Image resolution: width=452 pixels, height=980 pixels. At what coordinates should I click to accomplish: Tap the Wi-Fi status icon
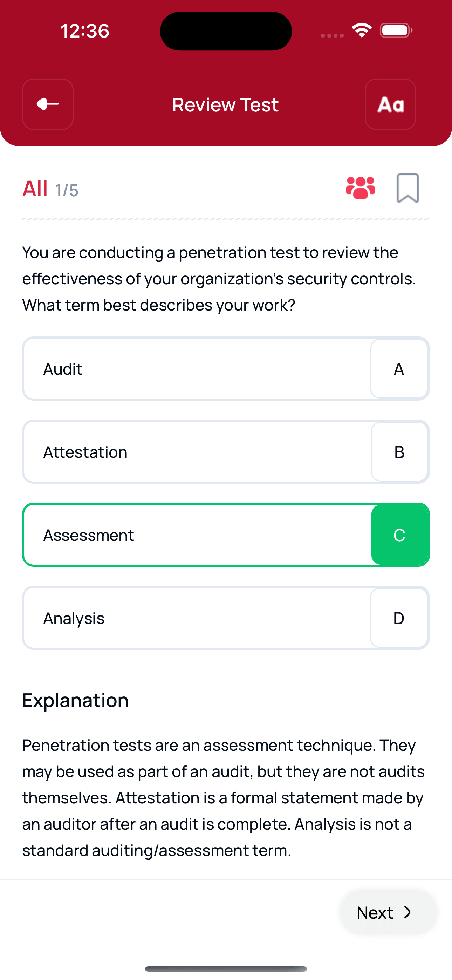coord(362,30)
